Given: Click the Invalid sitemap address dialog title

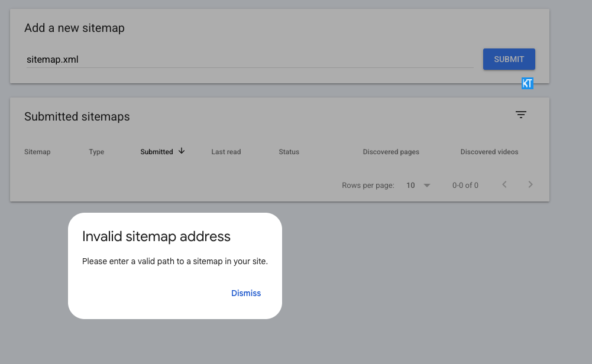Looking at the screenshot, I should [156, 236].
